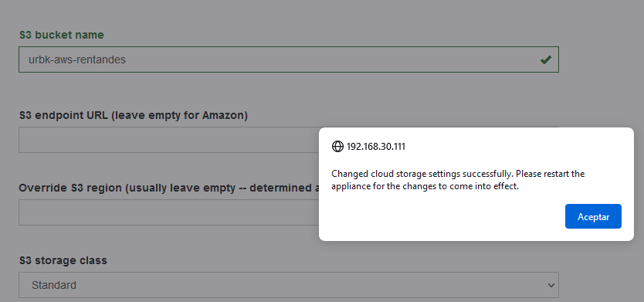Click the word "Amazon" in the endpoint label
The width and height of the screenshot is (644, 302).
223,116
